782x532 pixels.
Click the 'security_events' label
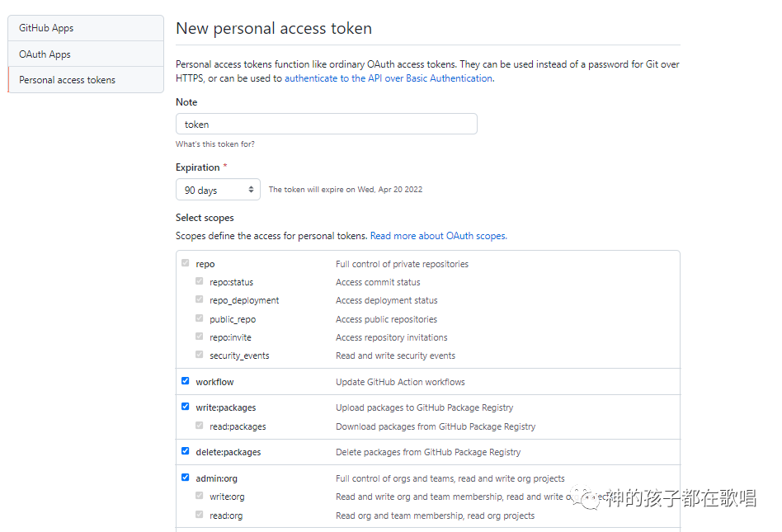pos(239,355)
